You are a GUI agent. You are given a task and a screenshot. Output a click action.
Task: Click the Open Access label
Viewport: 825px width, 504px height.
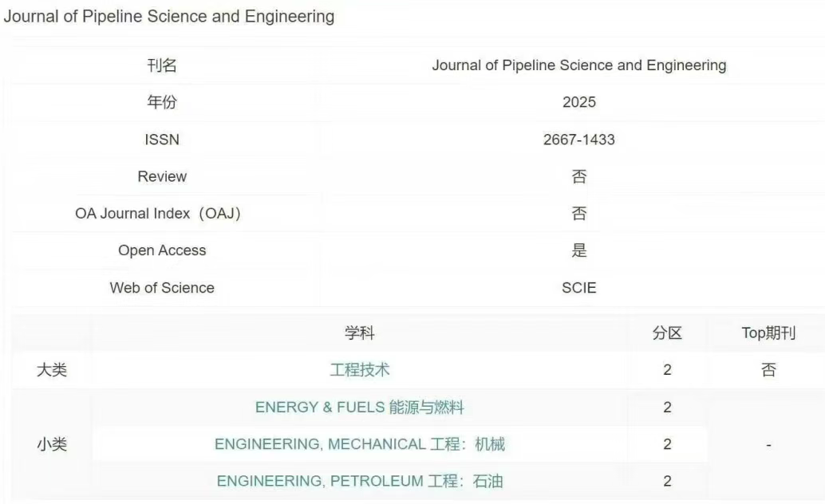[162, 250]
